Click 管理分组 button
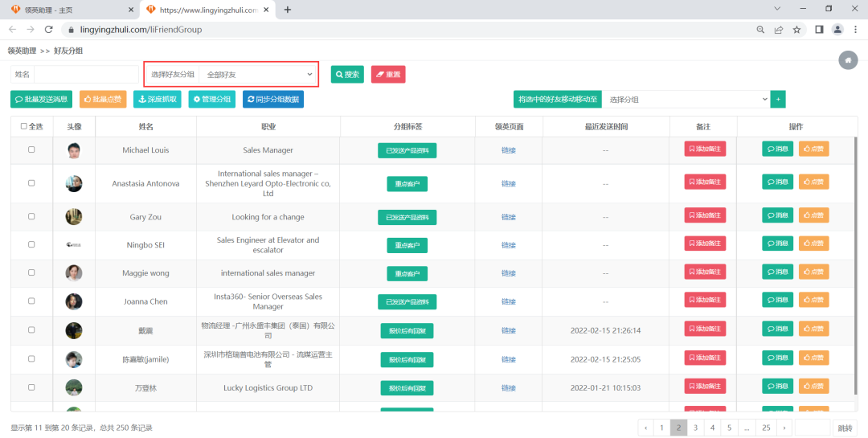868x438 pixels. point(212,99)
